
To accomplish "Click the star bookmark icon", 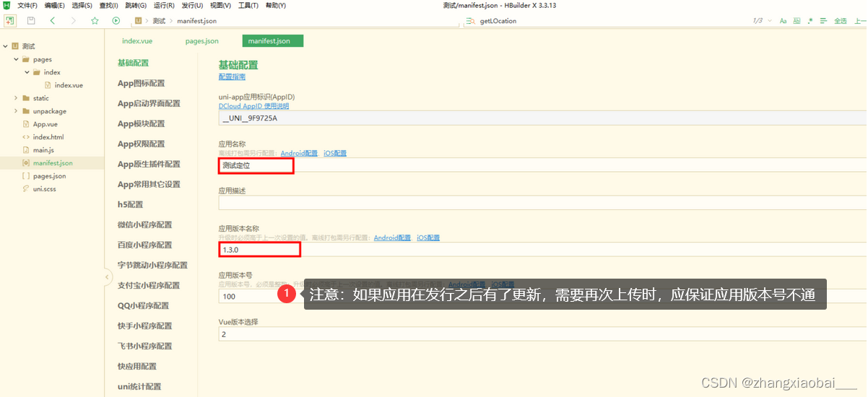I will click(x=95, y=20).
